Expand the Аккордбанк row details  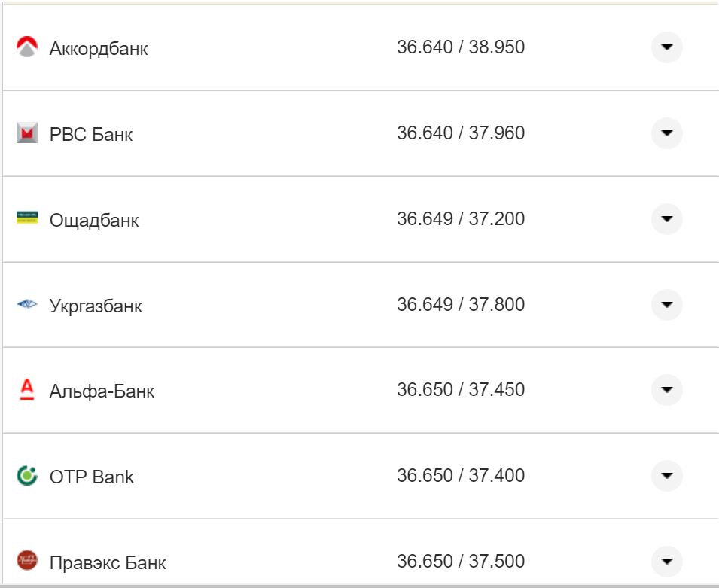[666, 47]
